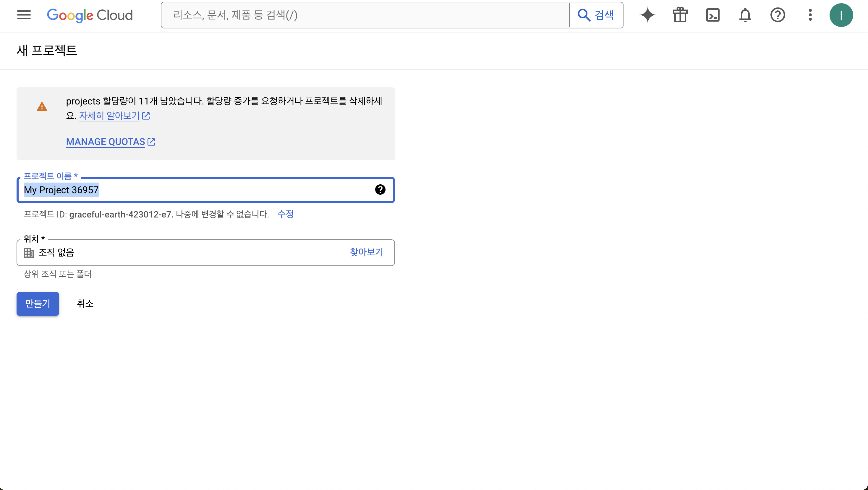Image resolution: width=868 pixels, height=490 pixels.
Task: Click the Google Cloud logo
Action: (90, 15)
